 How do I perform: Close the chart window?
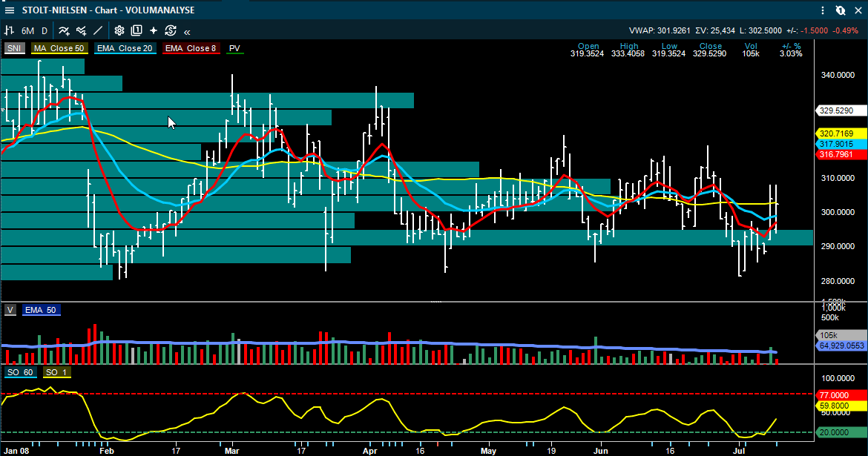pos(858,10)
